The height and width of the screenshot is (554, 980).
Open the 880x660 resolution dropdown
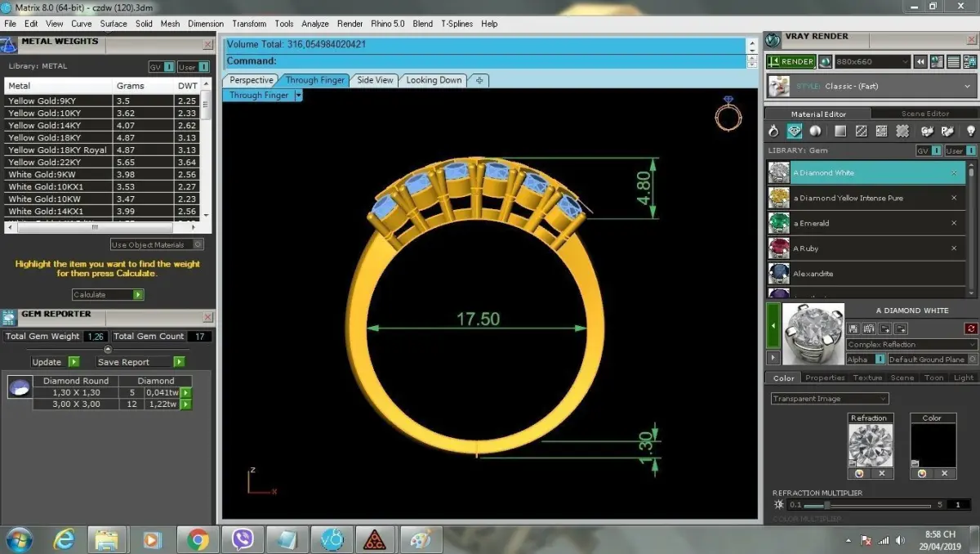pos(872,61)
